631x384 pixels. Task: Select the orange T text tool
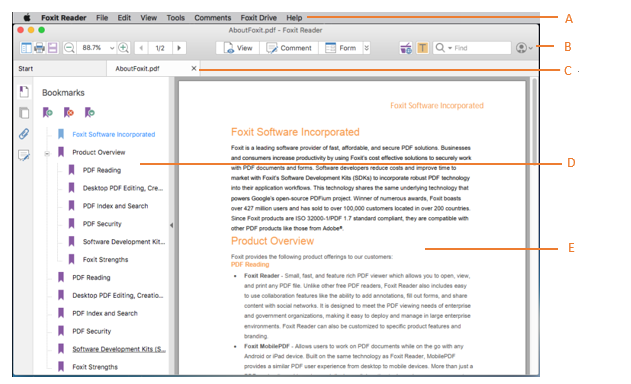click(x=422, y=48)
